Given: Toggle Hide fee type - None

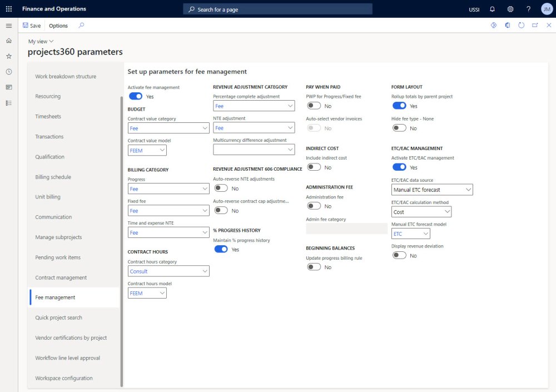Looking at the screenshot, I should coord(399,128).
